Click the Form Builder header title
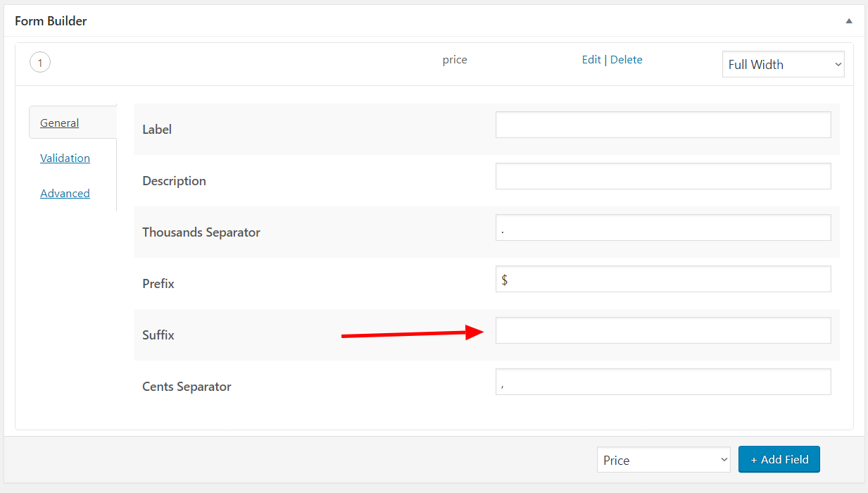 (49, 21)
